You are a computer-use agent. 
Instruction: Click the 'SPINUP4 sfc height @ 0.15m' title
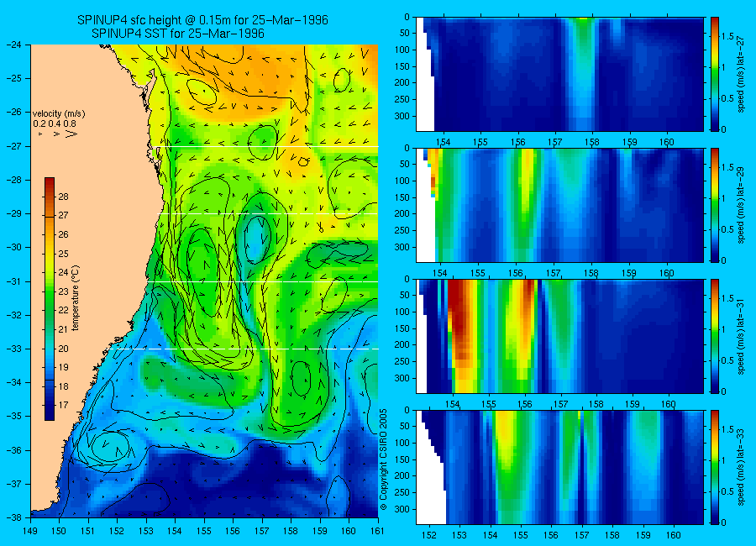click(202, 20)
